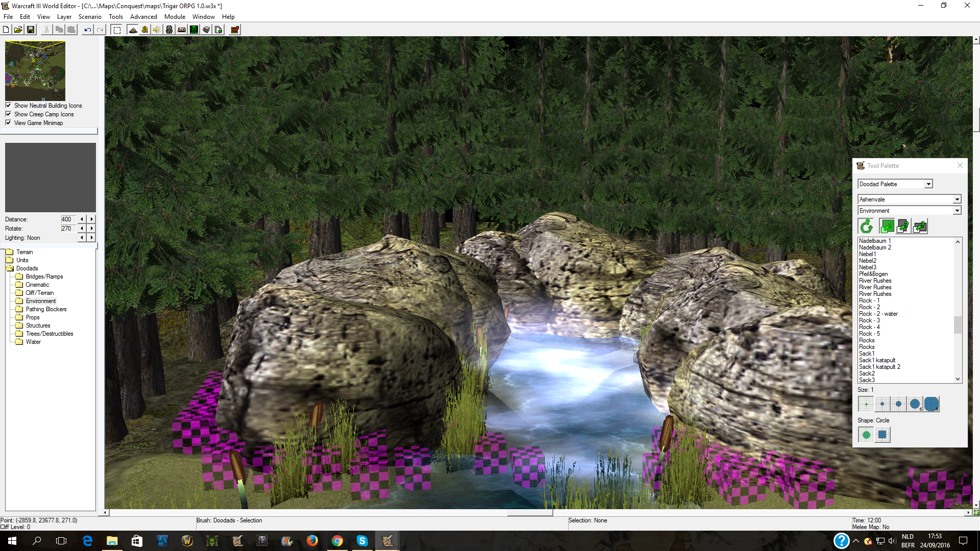Open Skype from the taskbar
980x551 pixels.
[x=362, y=541]
